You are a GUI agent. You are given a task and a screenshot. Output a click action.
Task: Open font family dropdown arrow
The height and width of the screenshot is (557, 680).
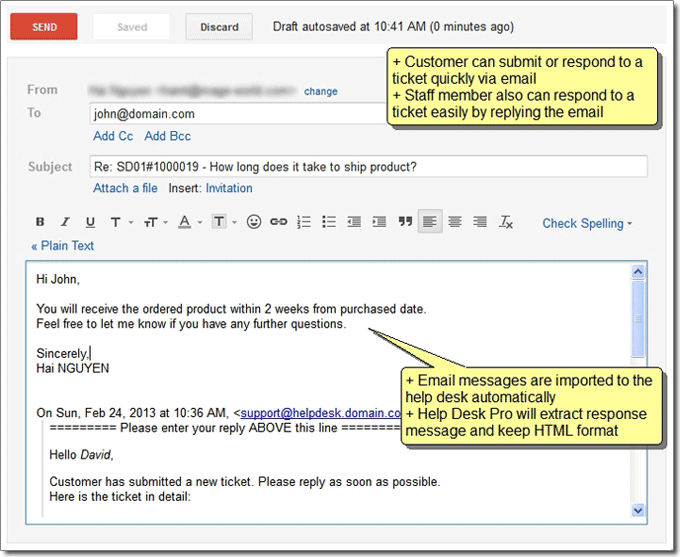131,223
